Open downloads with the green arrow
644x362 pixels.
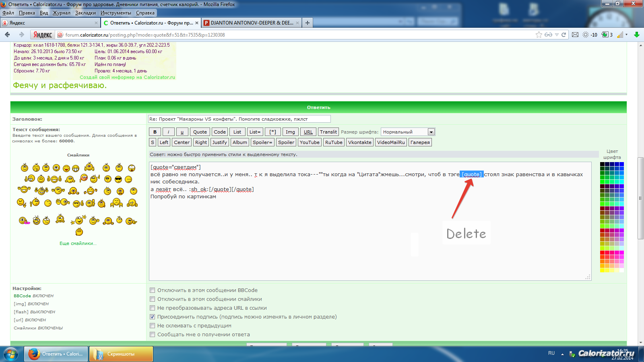pos(637,35)
